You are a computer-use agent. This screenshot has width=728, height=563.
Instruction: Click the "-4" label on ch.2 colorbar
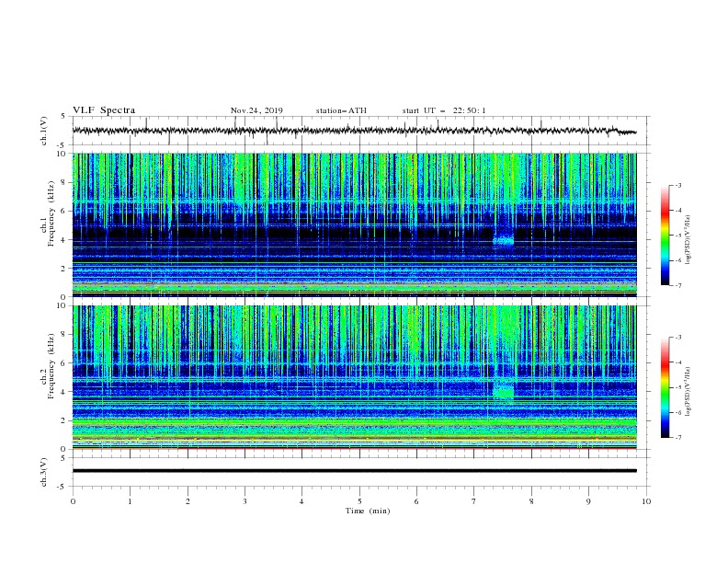[677, 362]
